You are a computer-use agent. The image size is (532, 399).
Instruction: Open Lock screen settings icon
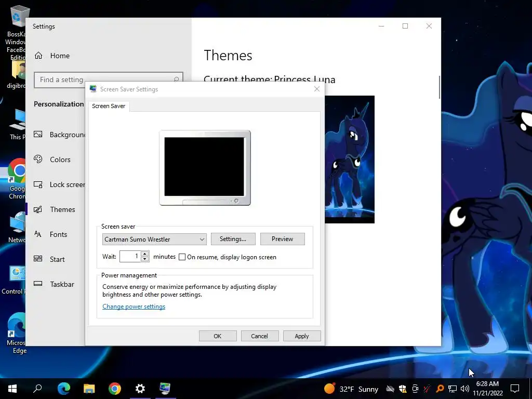click(38, 184)
